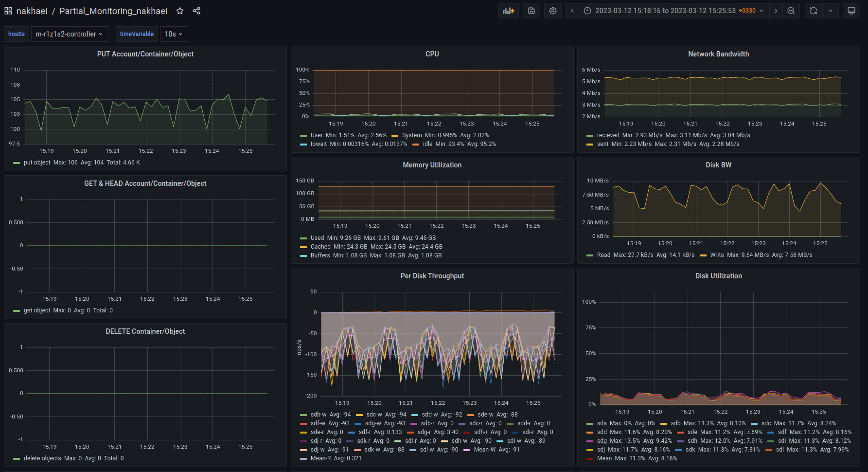Open the timeVariable 10s dropdown
The width and height of the screenshot is (868, 472).
(x=174, y=34)
